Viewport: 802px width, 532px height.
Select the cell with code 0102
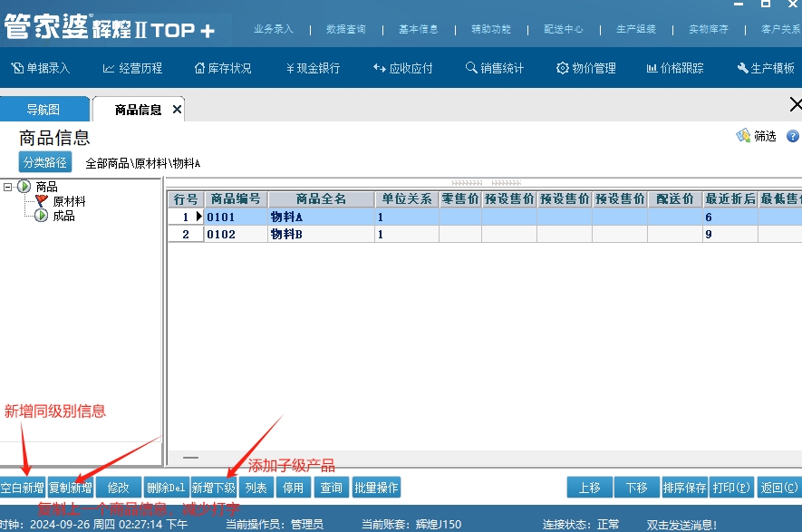click(236, 235)
